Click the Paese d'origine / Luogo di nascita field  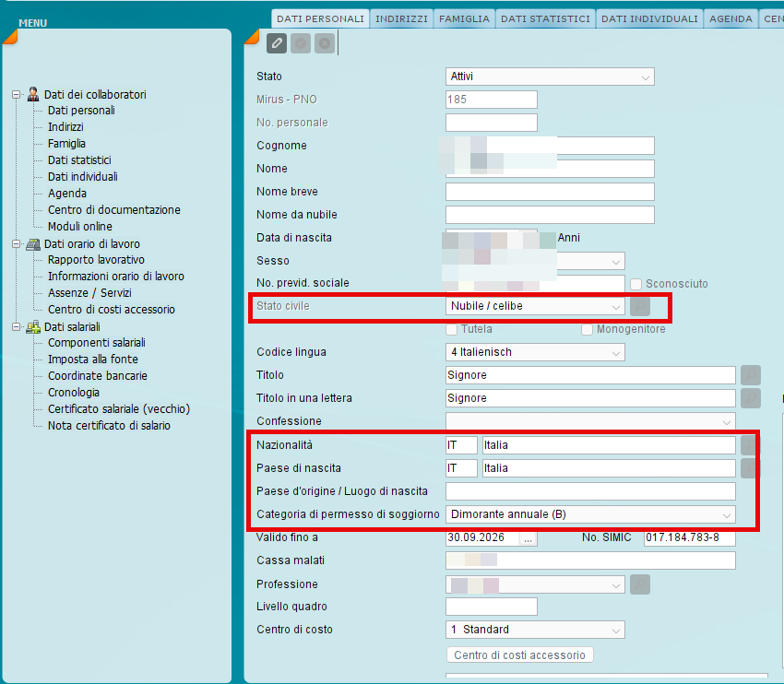(590, 491)
